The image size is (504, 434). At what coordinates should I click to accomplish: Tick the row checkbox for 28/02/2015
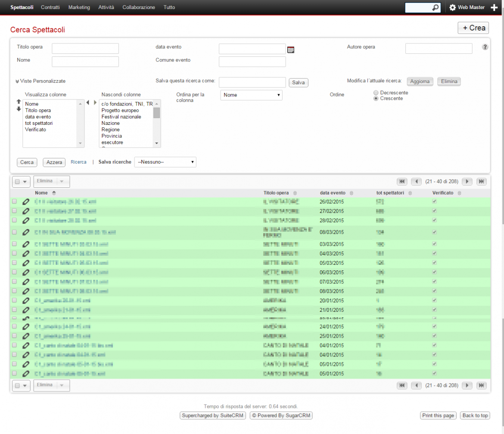pyautogui.click(x=15, y=220)
